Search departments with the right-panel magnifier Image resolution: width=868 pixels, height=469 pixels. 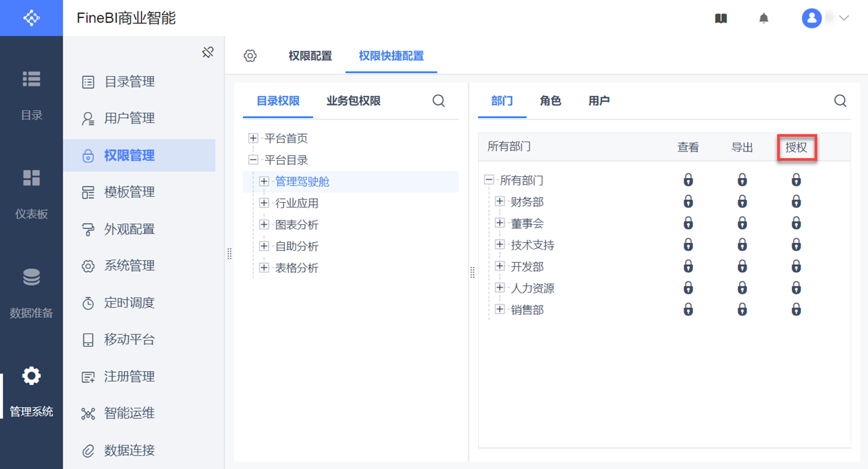pos(840,101)
